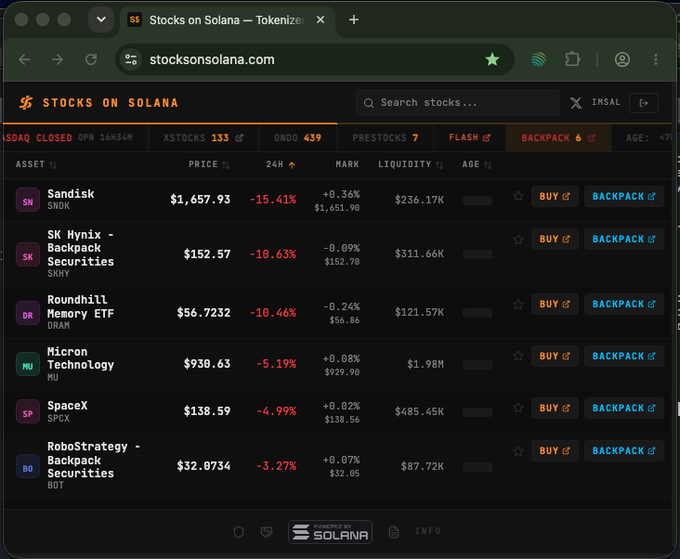Select the XSTOCKS 133 tab

pyautogui.click(x=203, y=138)
